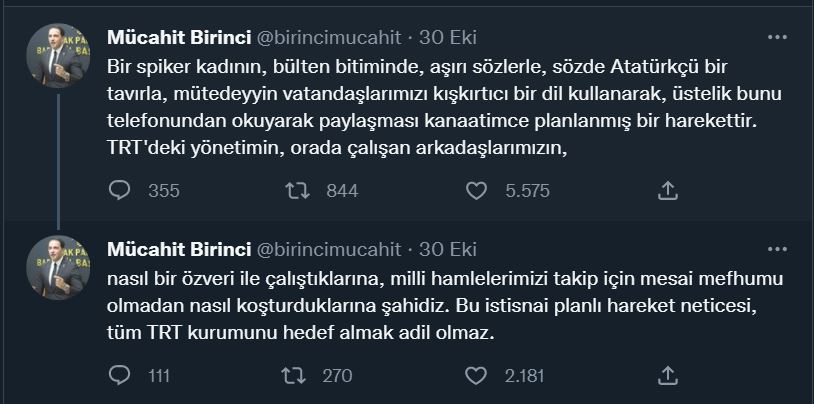The image size is (814, 404).
Task: Like the second tweet with 2.181 likes
Action: [x=477, y=376]
